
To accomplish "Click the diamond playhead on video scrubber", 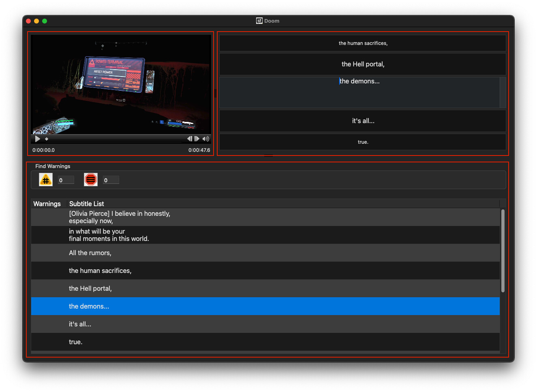I will point(47,139).
